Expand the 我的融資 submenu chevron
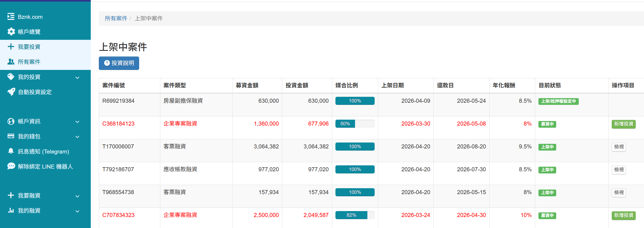This screenshot has width=644, height=228. point(77,211)
